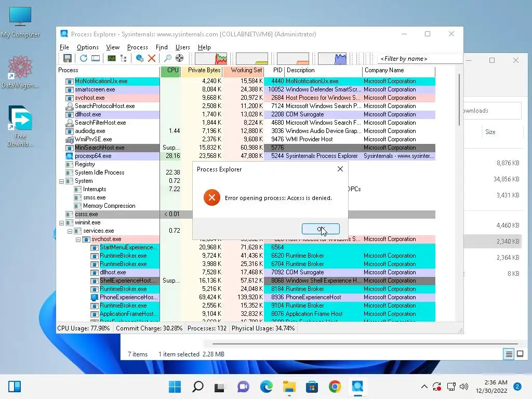Open Microsoft Store from taskbar

312,387
